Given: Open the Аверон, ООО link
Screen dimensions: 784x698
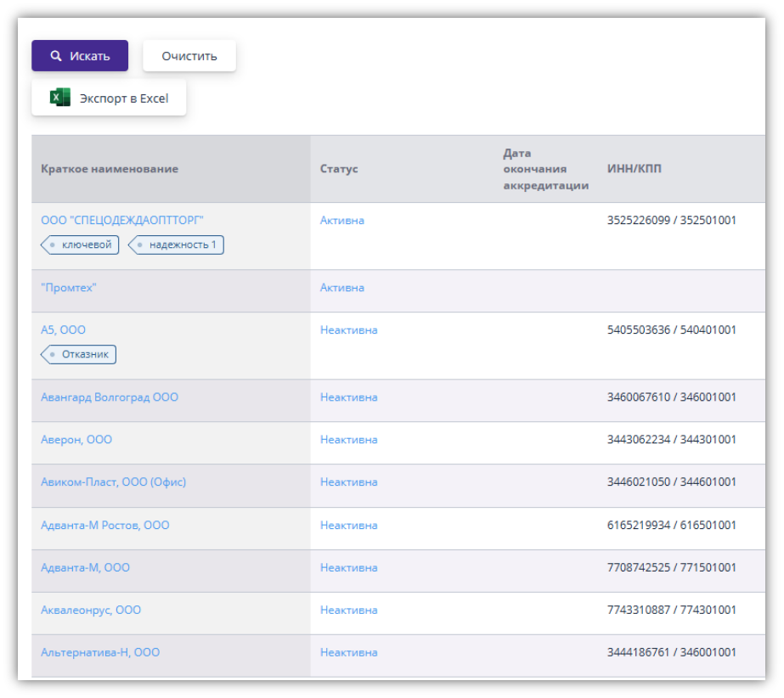Looking at the screenshot, I should (76, 440).
